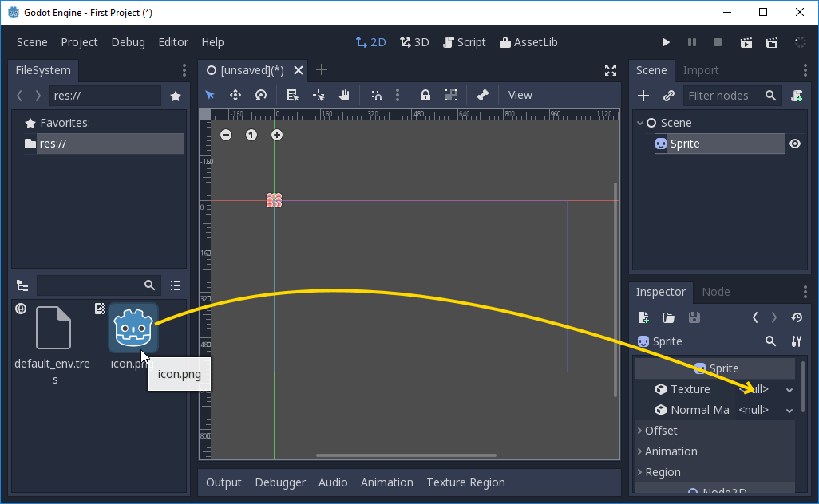The height and width of the screenshot is (504, 819).
Task: Activate the Move Mode tool
Action: [235, 95]
